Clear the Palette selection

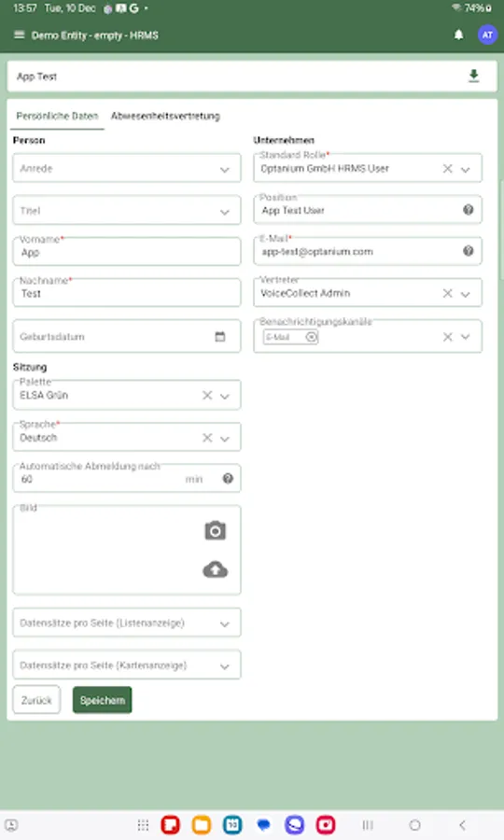207,396
